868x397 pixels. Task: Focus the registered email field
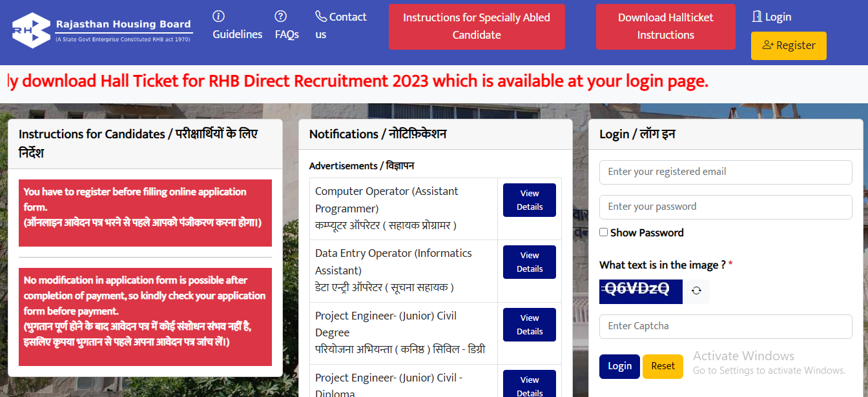pos(726,172)
